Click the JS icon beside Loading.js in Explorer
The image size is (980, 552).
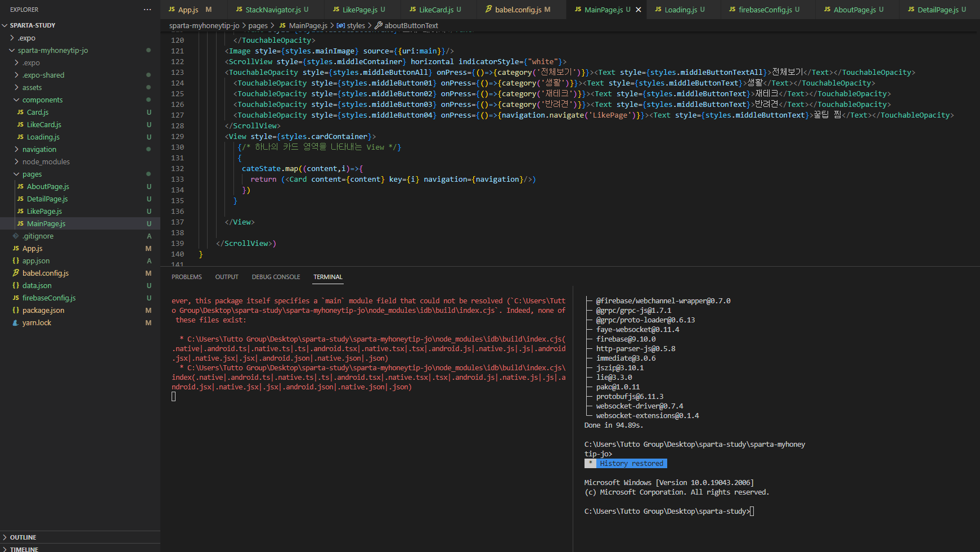pos(20,137)
